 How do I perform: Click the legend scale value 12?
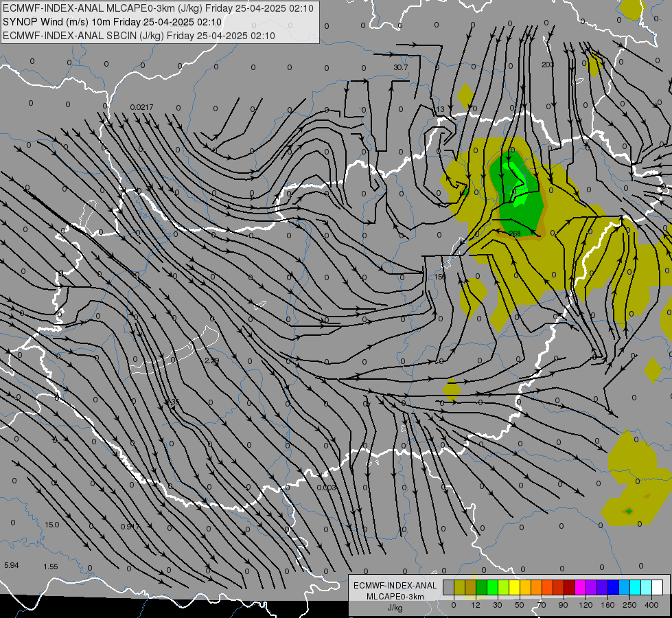coord(476,605)
